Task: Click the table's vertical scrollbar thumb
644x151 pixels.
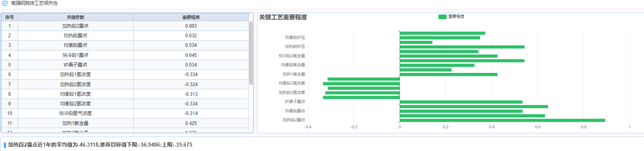Action: click(x=251, y=53)
